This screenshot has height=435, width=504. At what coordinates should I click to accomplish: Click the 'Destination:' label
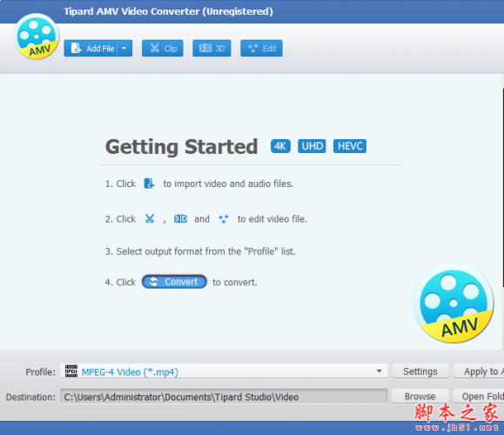[30, 397]
